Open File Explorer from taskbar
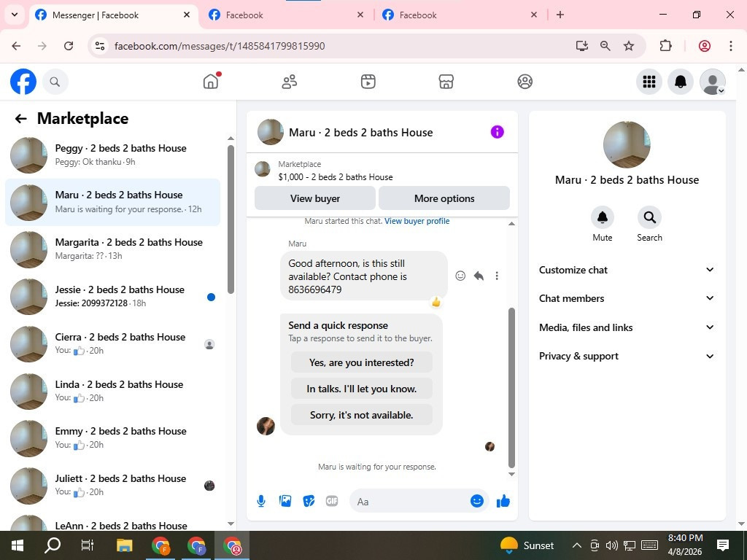747x560 pixels. coord(124,545)
